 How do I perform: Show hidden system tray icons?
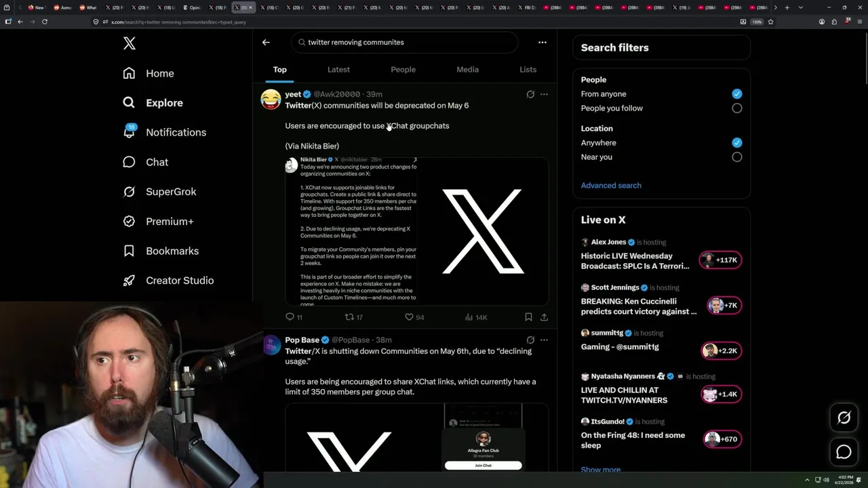(x=807, y=480)
